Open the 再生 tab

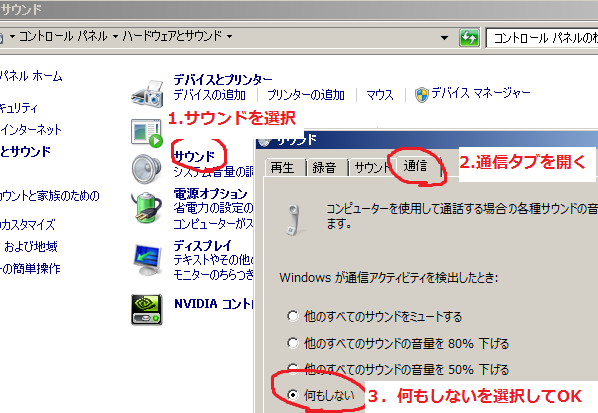pyautogui.click(x=282, y=167)
